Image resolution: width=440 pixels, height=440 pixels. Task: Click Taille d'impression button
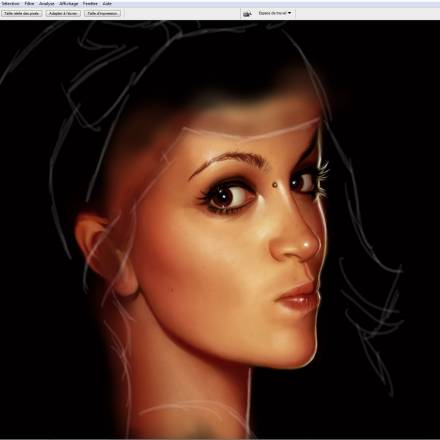tap(102, 13)
